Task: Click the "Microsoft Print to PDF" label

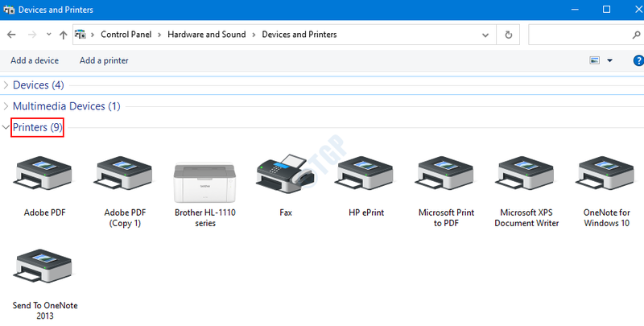Action: [x=446, y=218]
